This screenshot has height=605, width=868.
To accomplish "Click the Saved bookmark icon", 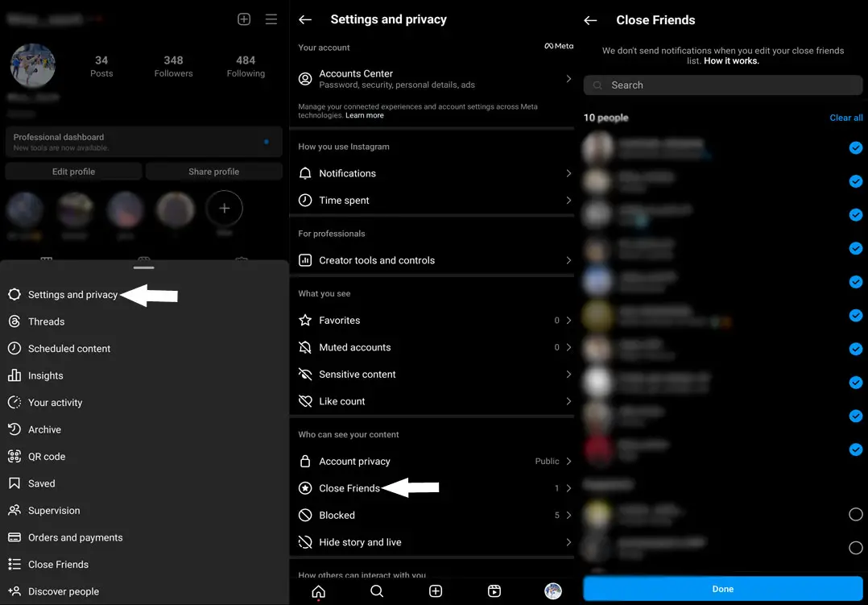I will pyautogui.click(x=14, y=483).
